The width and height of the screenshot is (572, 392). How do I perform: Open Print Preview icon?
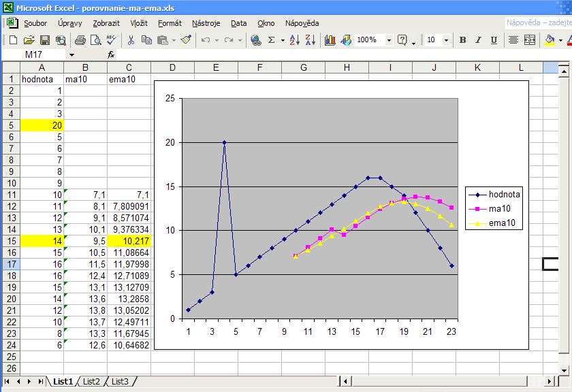pyautogui.click(x=95, y=39)
